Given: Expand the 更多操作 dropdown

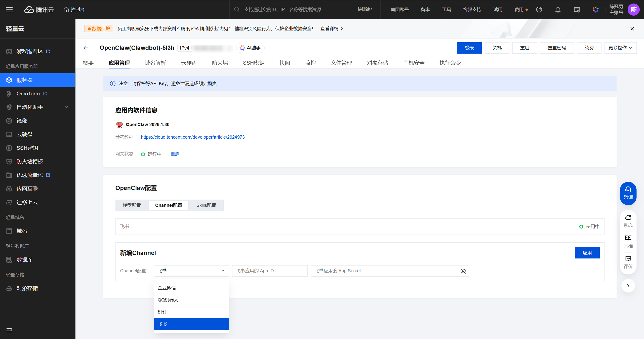Looking at the screenshot, I should (x=620, y=48).
